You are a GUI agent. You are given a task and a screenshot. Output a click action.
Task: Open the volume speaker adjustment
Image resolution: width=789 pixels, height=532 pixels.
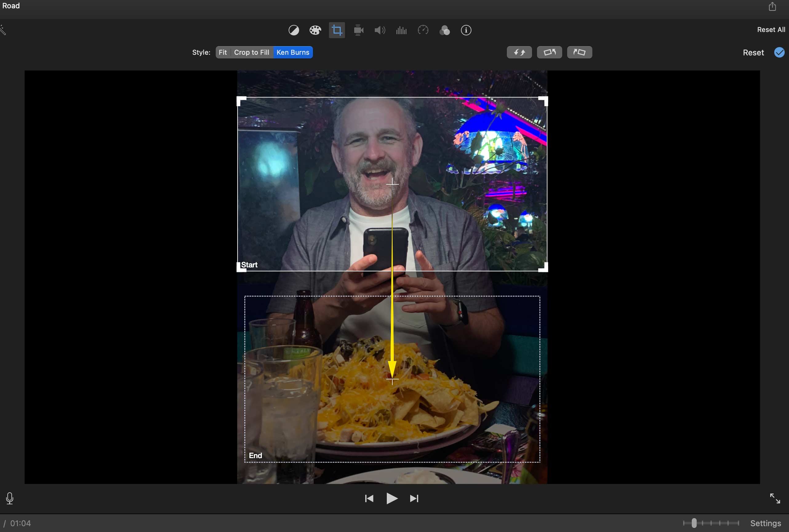380,30
